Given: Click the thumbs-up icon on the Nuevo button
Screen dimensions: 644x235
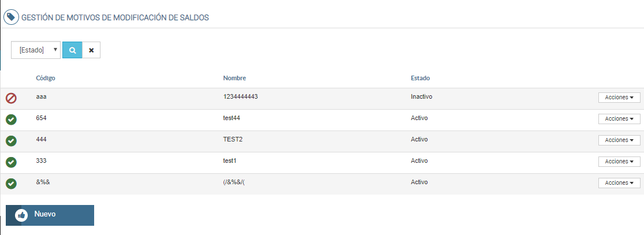Looking at the screenshot, I should coord(22,215).
